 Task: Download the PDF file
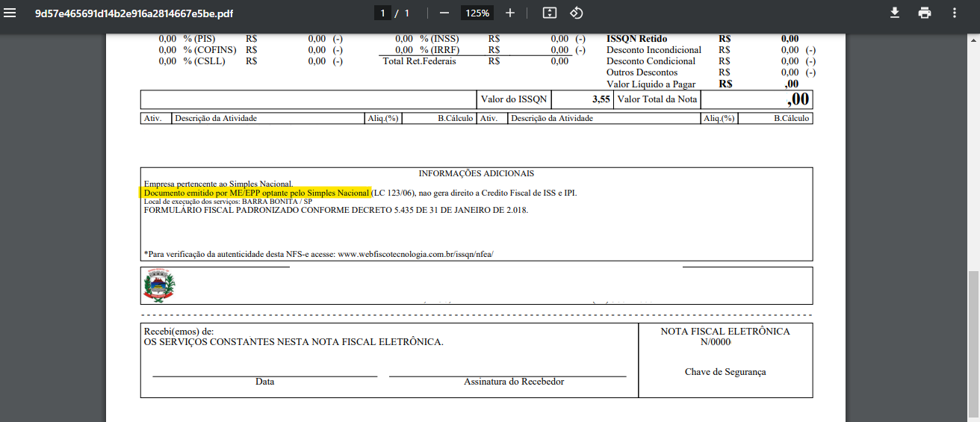[894, 13]
